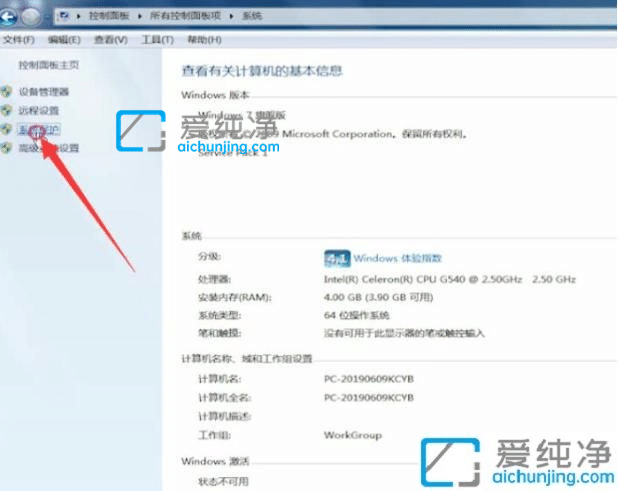
Task: Go to 控制面板主页 link
Action: pos(49,65)
